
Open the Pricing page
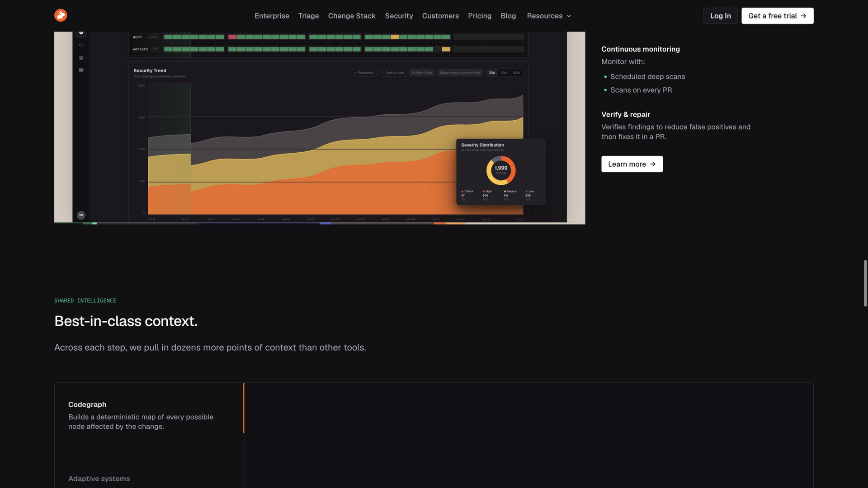click(x=480, y=16)
